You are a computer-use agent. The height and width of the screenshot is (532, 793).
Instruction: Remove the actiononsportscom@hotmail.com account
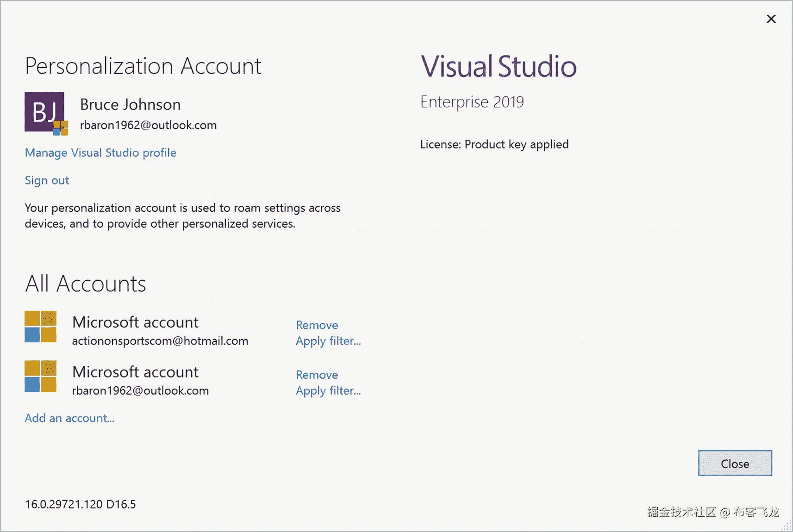(317, 325)
